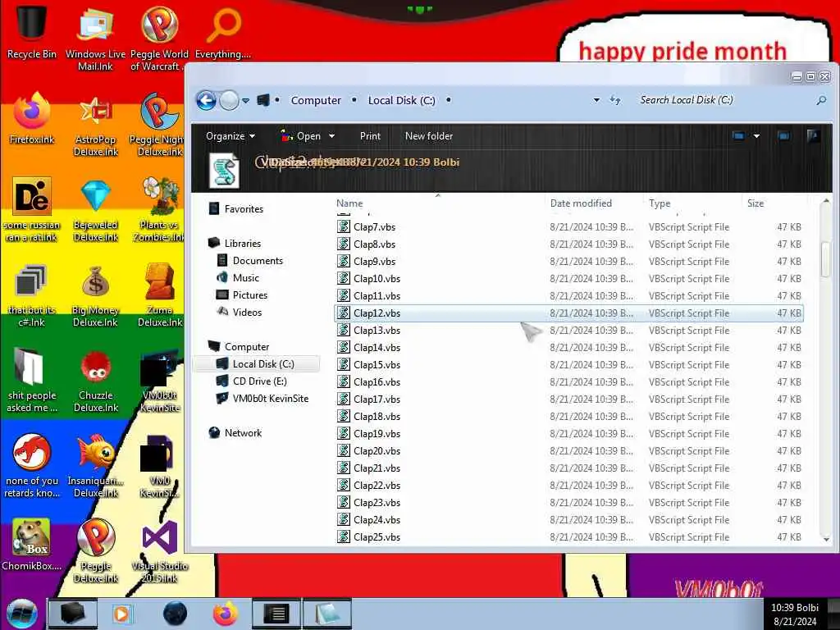Open the recent locations dropdown arrow
The image size is (840, 630).
coord(245,101)
